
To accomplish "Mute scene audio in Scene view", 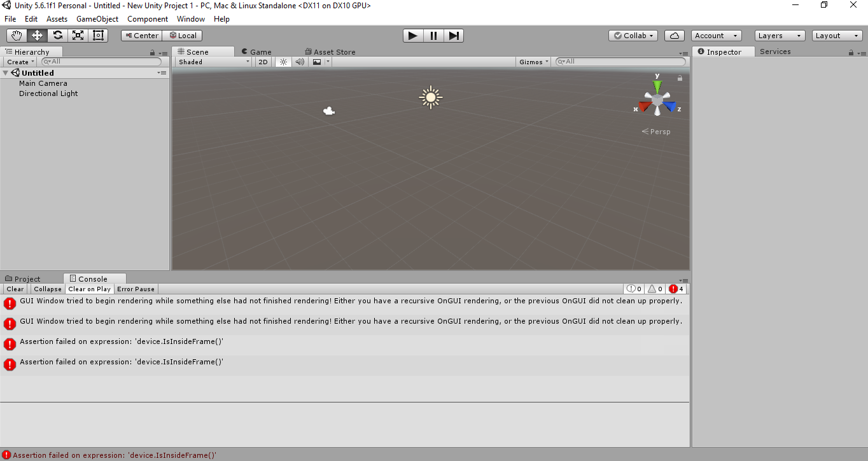I will coord(299,62).
